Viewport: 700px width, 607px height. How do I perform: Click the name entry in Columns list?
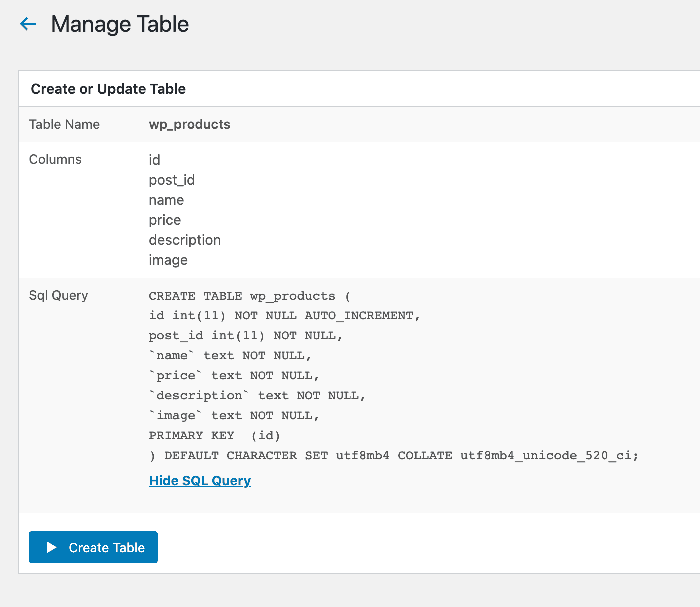(x=166, y=200)
